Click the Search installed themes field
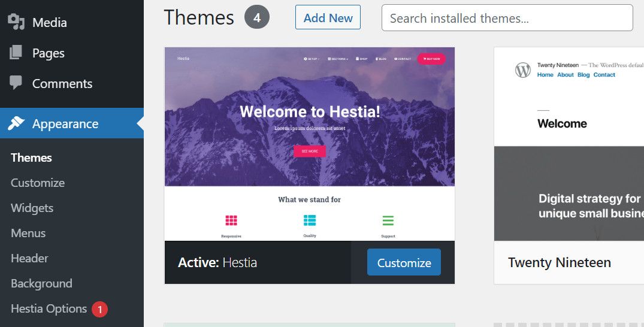 tap(507, 17)
